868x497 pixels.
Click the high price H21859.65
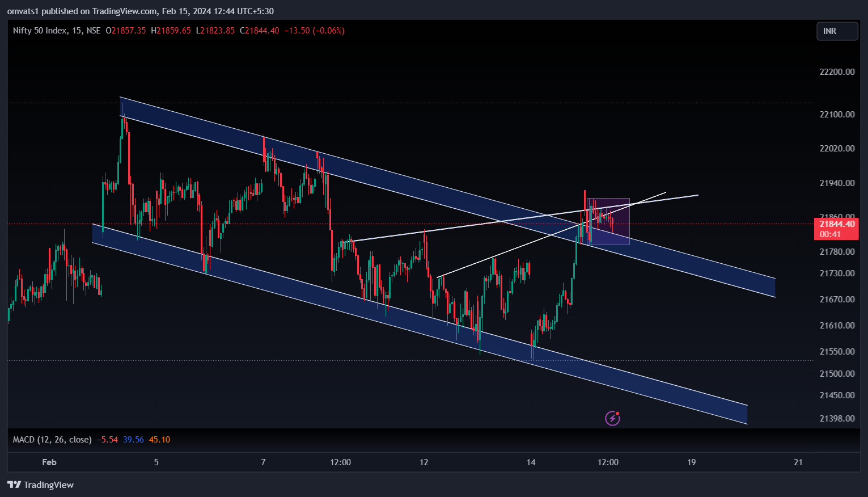click(171, 31)
